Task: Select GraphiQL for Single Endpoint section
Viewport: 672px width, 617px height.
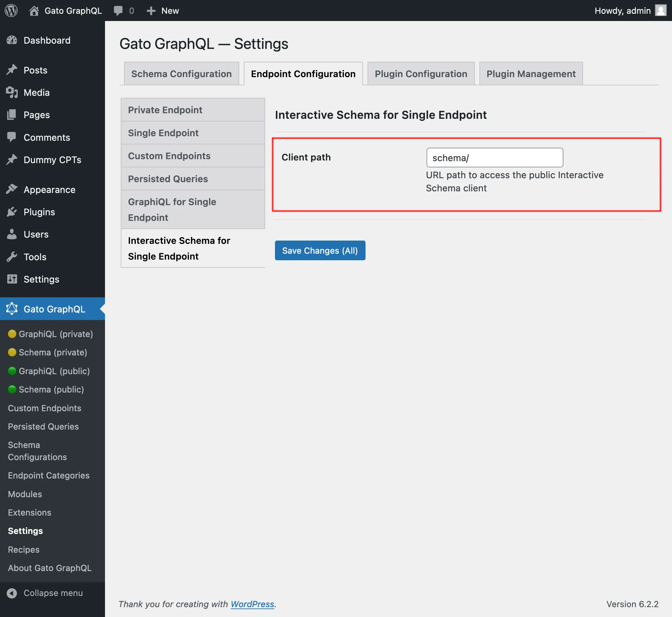Action: 193,209
